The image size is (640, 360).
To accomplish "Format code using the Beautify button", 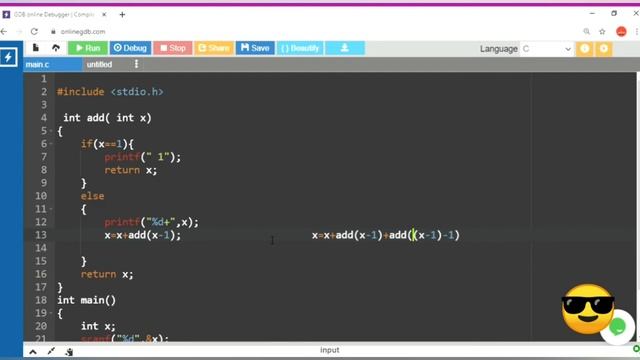I will pos(300,48).
